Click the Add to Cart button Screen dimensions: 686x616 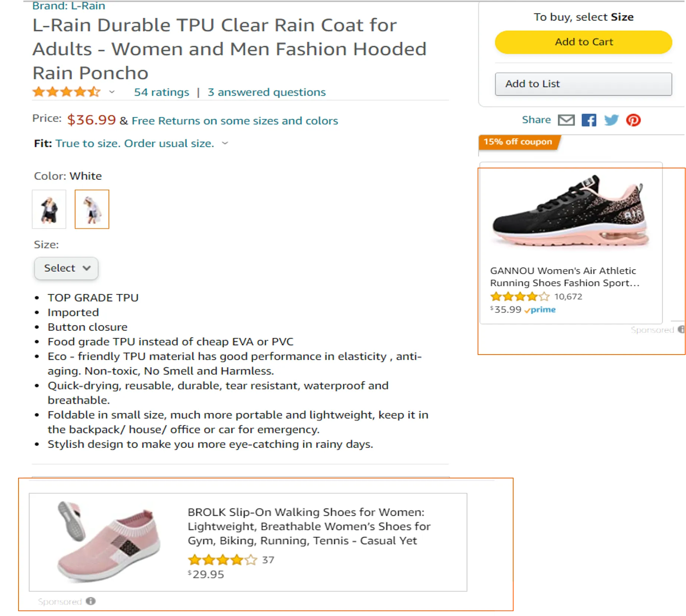coord(583,42)
